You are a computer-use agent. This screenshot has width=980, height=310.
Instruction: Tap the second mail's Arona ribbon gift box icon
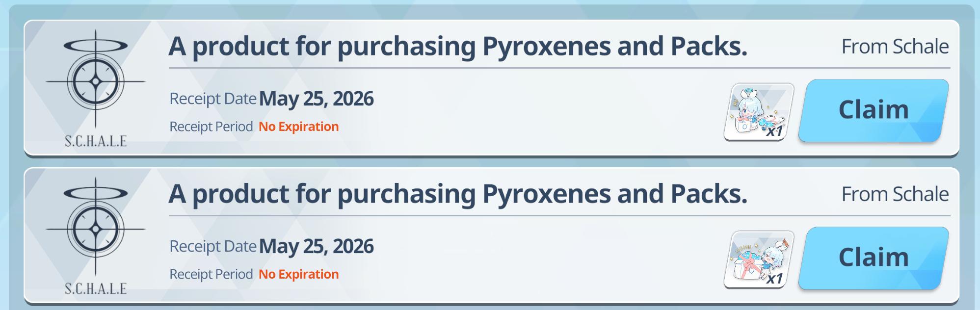click(759, 259)
